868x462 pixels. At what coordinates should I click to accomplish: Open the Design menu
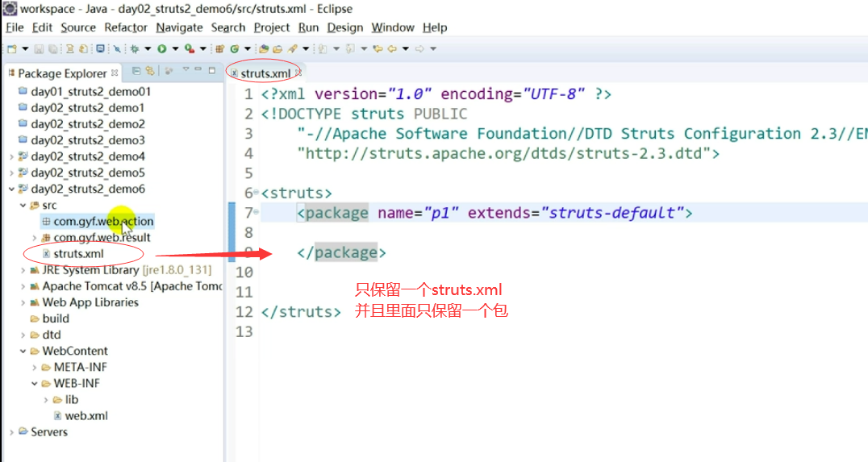click(x=345, y=27)
